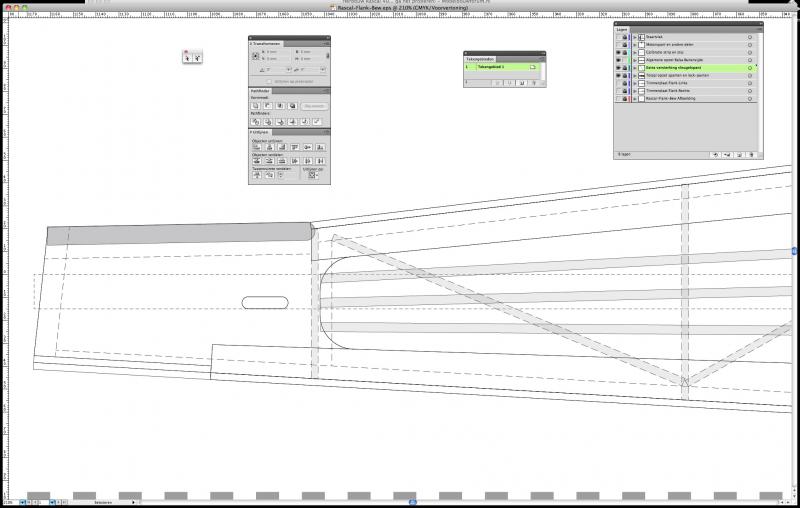
Task: Distribute objects by vertical centers
Action: click(x=269, y=161)
